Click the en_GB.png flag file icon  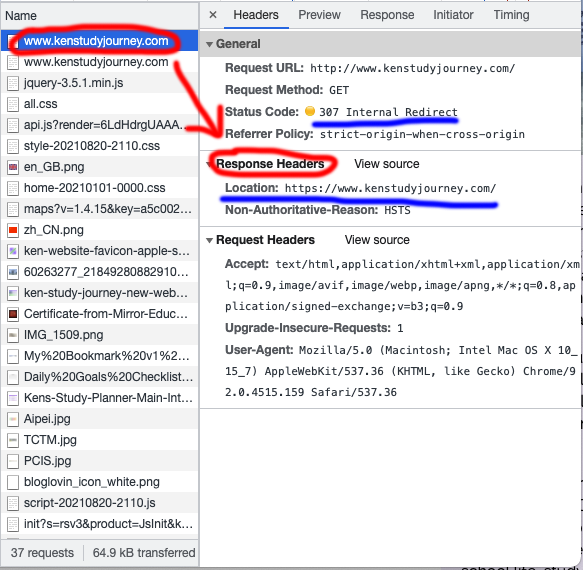click(13, 167)
